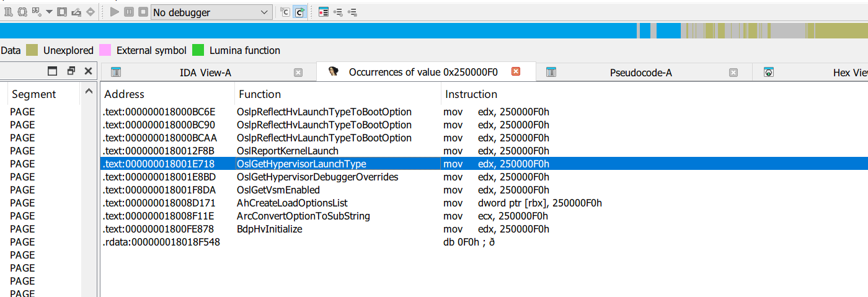868x297 pixels.
Task: Click the first C icon beside debugger dropdown
Action: pos(285,12)
